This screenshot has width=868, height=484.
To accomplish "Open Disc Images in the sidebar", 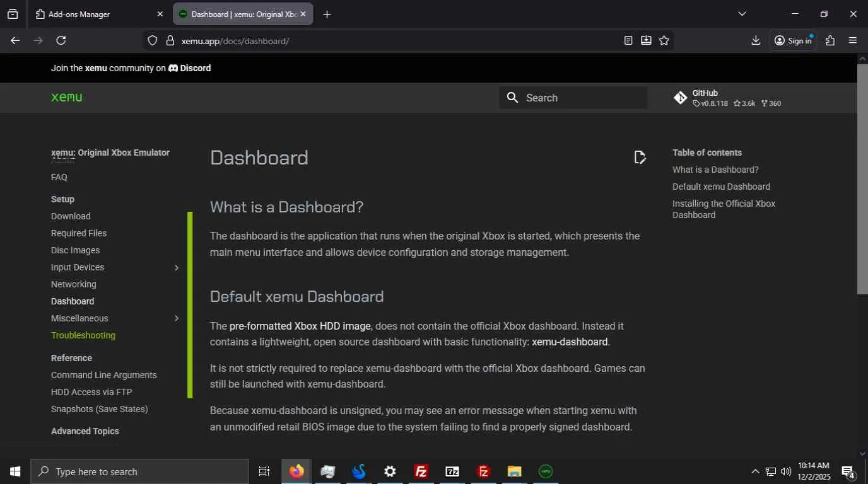I will coord(76,250).
